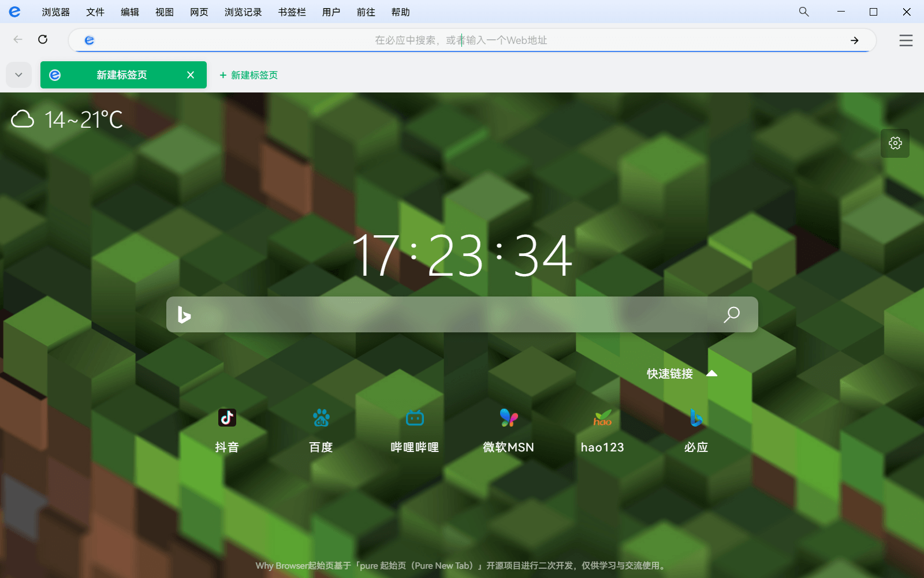Select the 新建标签页 tab
The height and width of the screenshot is (578, 924).
[x=122, y=75]
